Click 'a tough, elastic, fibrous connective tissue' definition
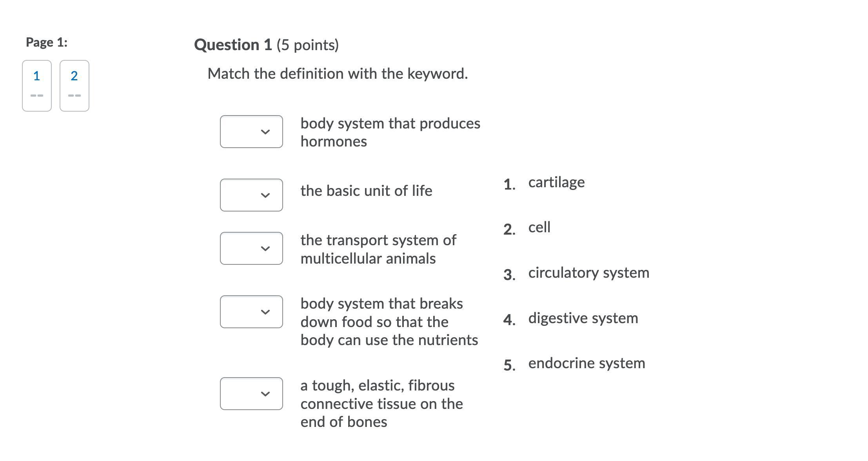 point(381,403)
